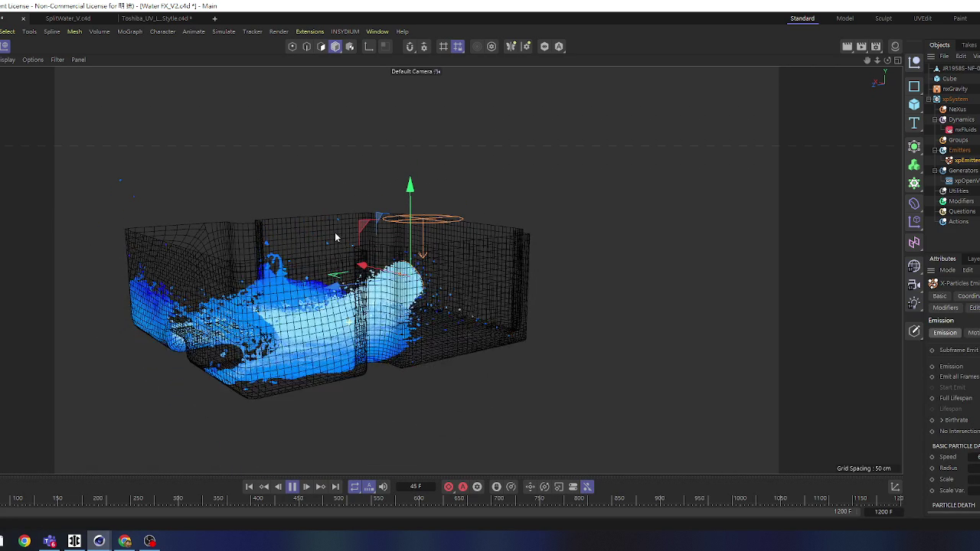Jump to the end of the timeline
Screen dimensions: 980x551
[x=335, y=487]
